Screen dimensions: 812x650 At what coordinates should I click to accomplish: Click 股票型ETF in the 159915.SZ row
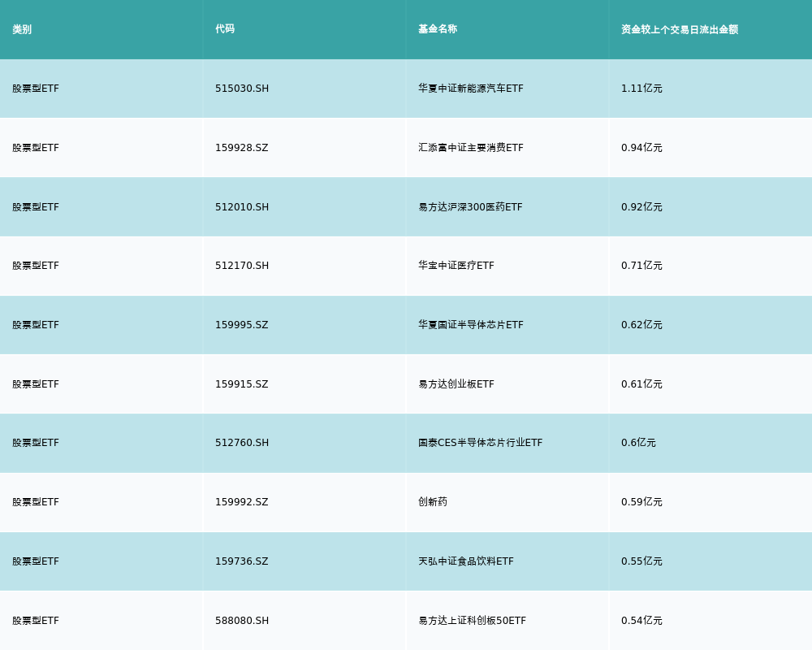click(x=36, y=384)
